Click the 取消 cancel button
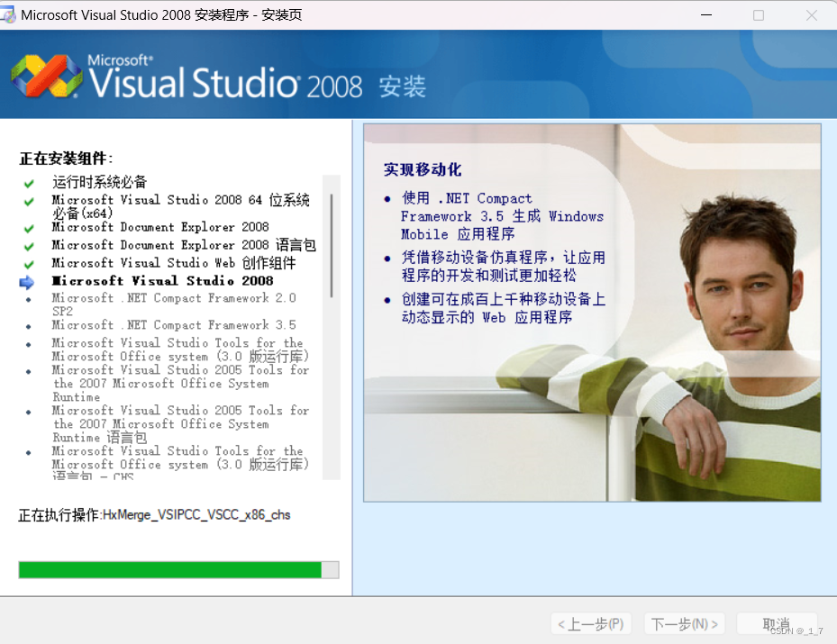The image size is (837, 644). 777,623
